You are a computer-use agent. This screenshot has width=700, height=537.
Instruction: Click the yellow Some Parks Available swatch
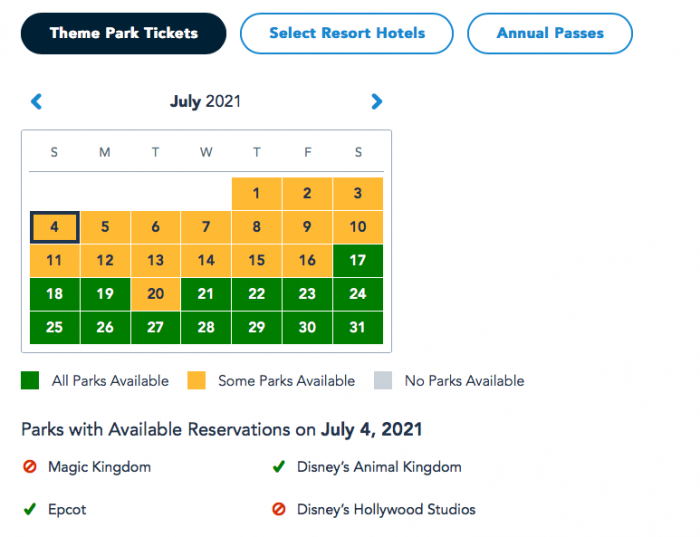click(x=198, y=381)
